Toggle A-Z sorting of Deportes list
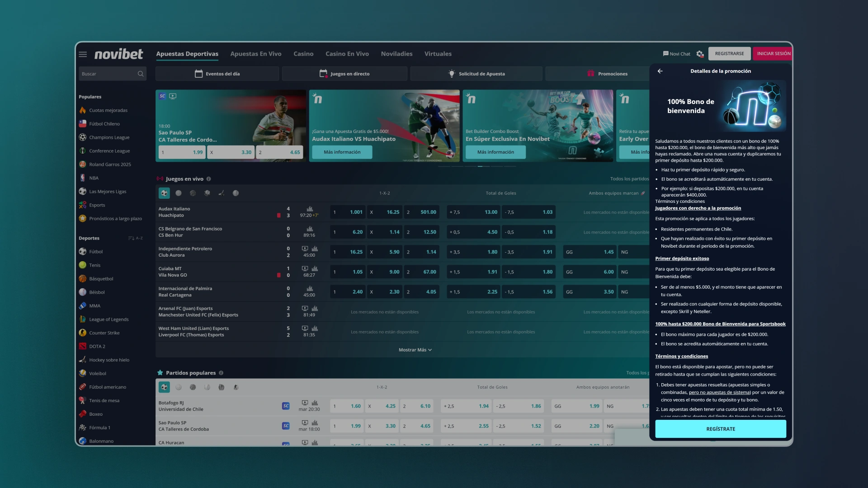This screenshot has width=868, height=488. click(x=135, y=238)
